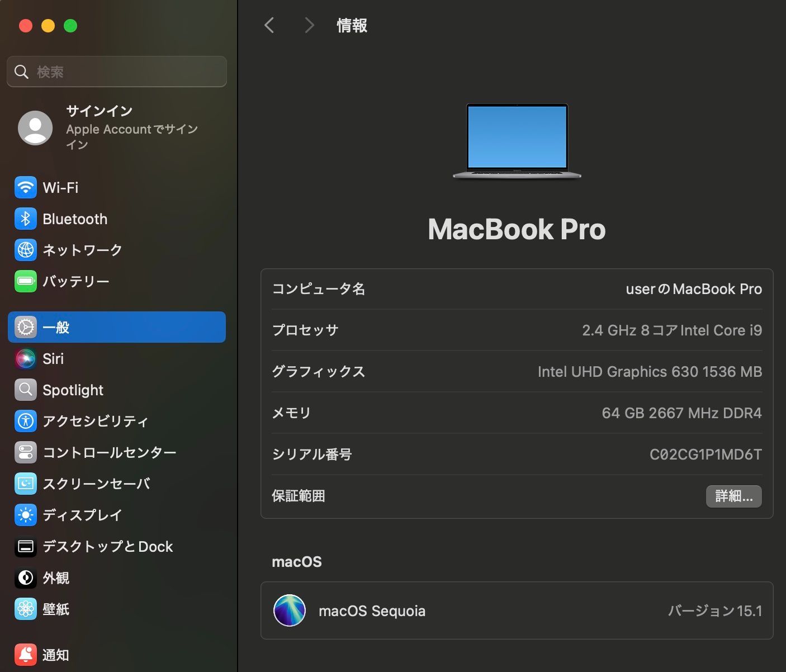Click バージョン15.1 text
The image size is (786, 672).
pyautogui.click(x=715, y=611)
